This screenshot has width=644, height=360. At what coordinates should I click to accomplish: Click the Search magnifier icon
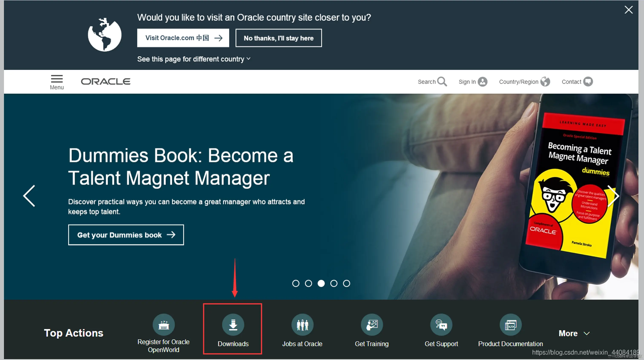[442, 82]
